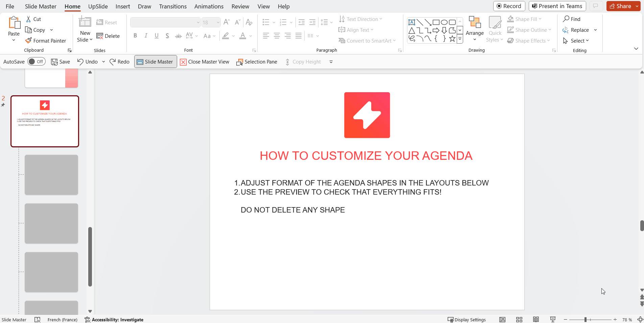This screenshot has height=323, width=644.
Task: Click the Find magnifier icon
Action: coord(566,19)
